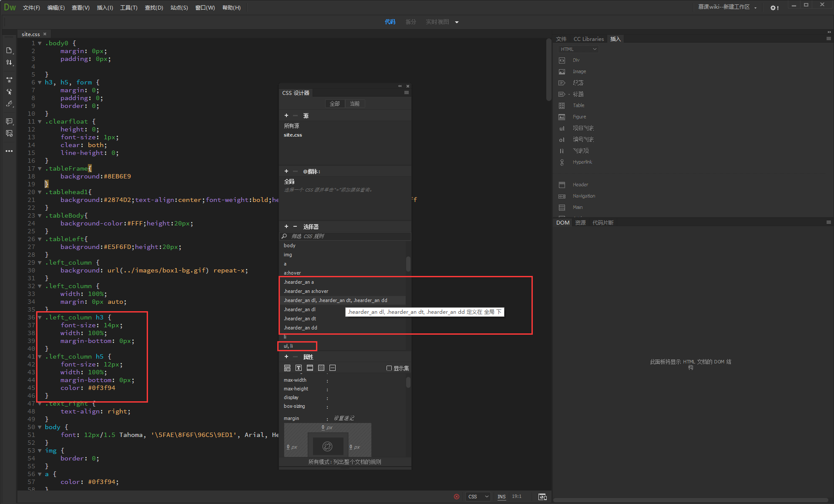Switch to 拆分 view
Image resolution: width=834 pixels, height=504 pixels.
click(410, 22)
